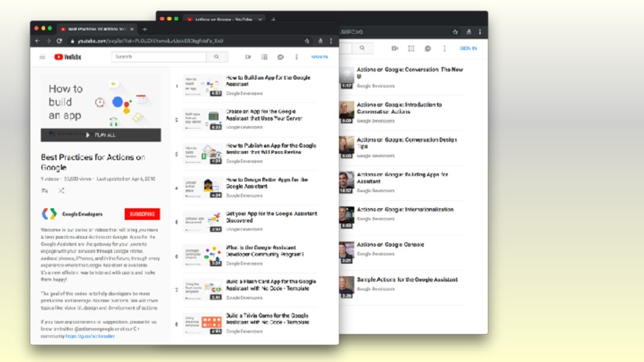Image resolution: width=644 pixels, height=362 pixels.
Task: Click thumbnail of 'Build a Trivia Game' video
Action: [x=203, y=324]
